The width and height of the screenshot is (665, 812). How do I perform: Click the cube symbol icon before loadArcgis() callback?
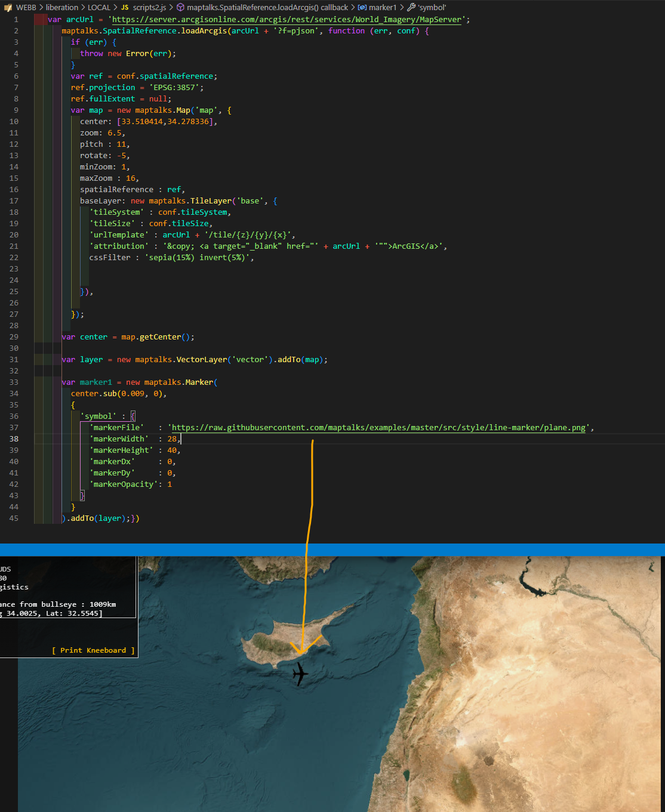[181, 7]
